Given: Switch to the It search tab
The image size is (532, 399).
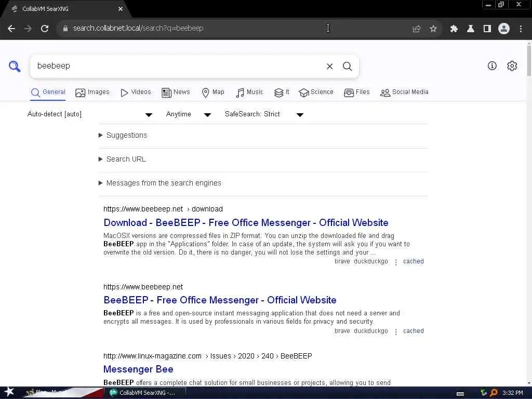Looking at the screenshot, I should (x=281, y=92).
